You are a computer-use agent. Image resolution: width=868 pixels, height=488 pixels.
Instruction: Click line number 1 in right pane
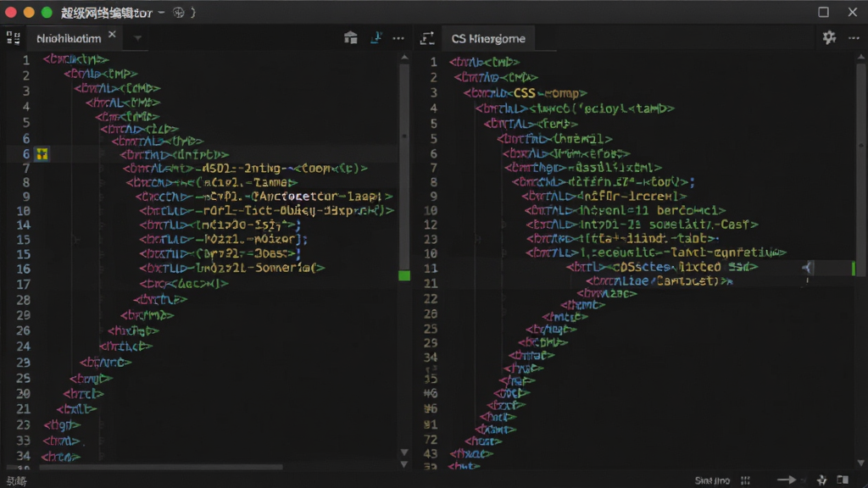click(434, 62)
